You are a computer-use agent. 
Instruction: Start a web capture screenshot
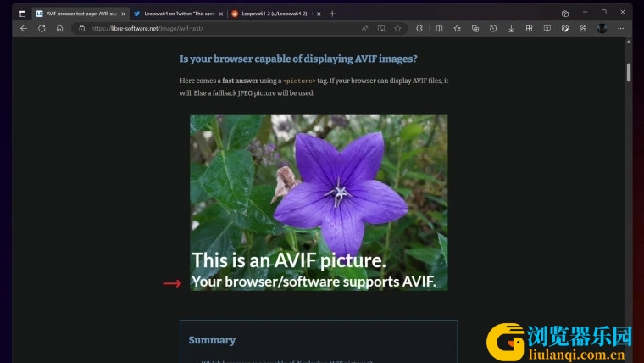(x=547, y=28)
